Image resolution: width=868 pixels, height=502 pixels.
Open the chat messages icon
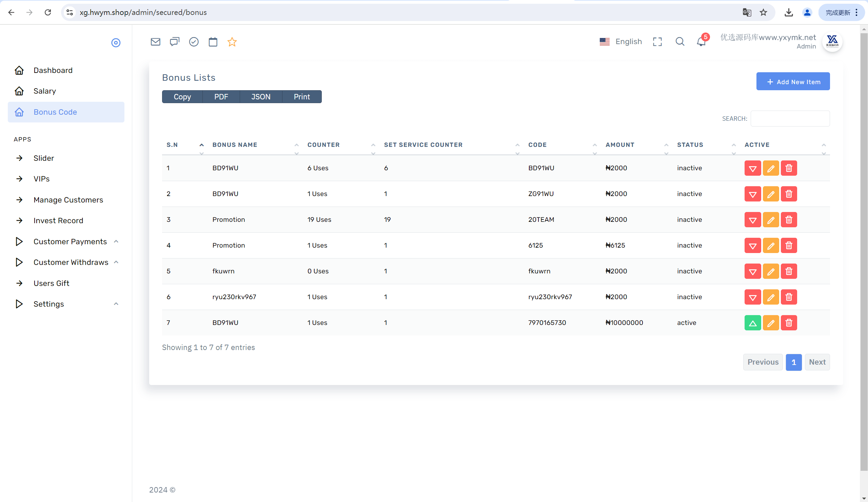point(175,42)
